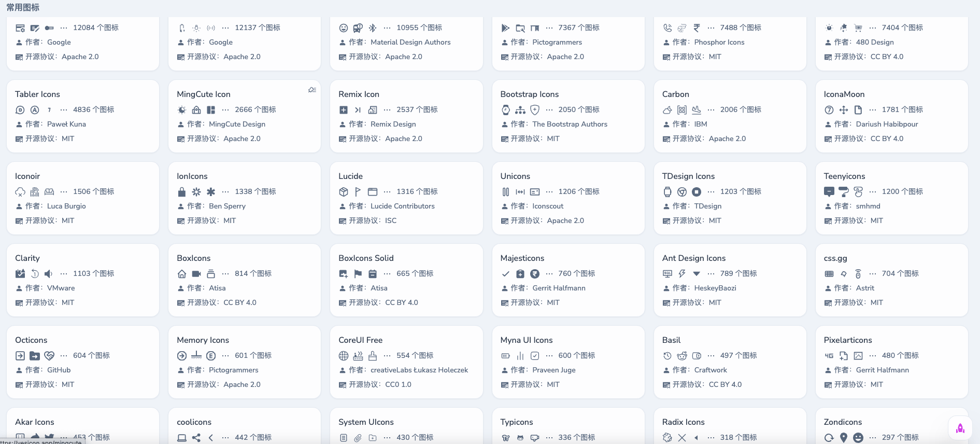980x444 pixels.
Task: Click the shopping bag icon in IonIcons
Action: click(x=182, y=192)
